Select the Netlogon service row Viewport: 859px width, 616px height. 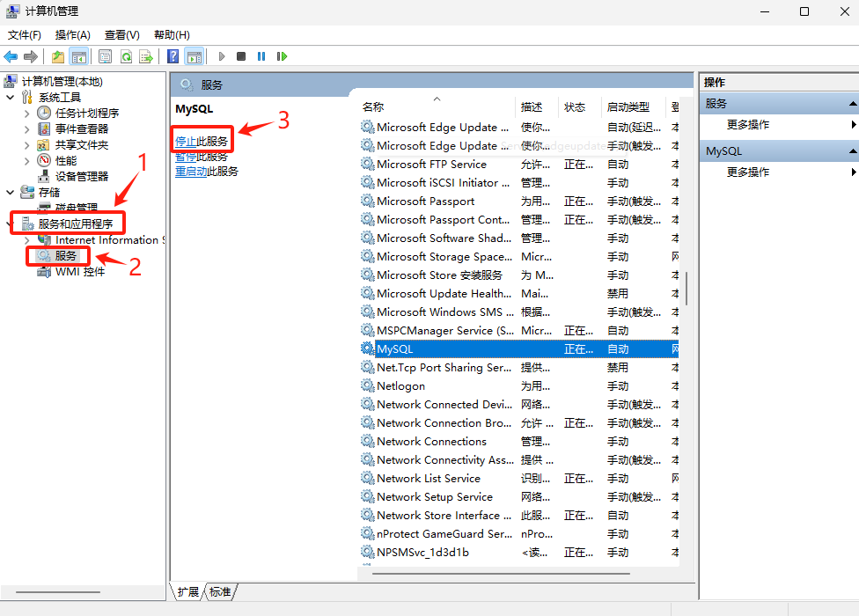(519, 386)
